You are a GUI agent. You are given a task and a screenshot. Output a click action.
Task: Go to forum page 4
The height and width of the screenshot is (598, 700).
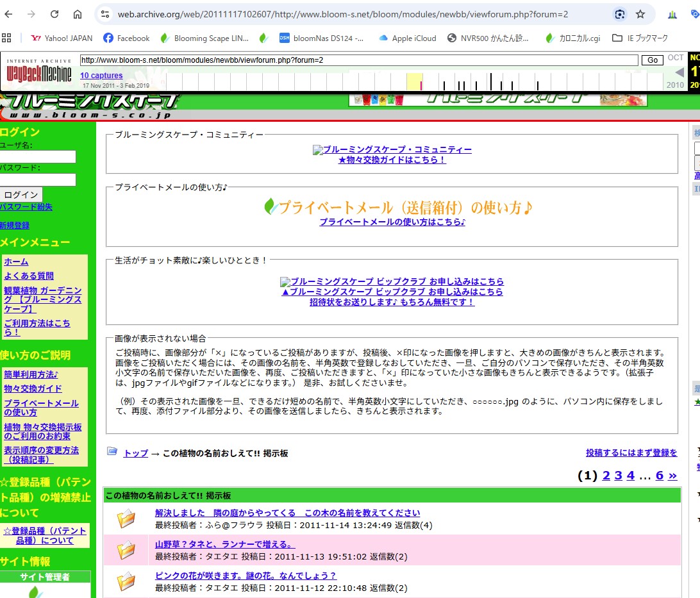tap(630, 476)
